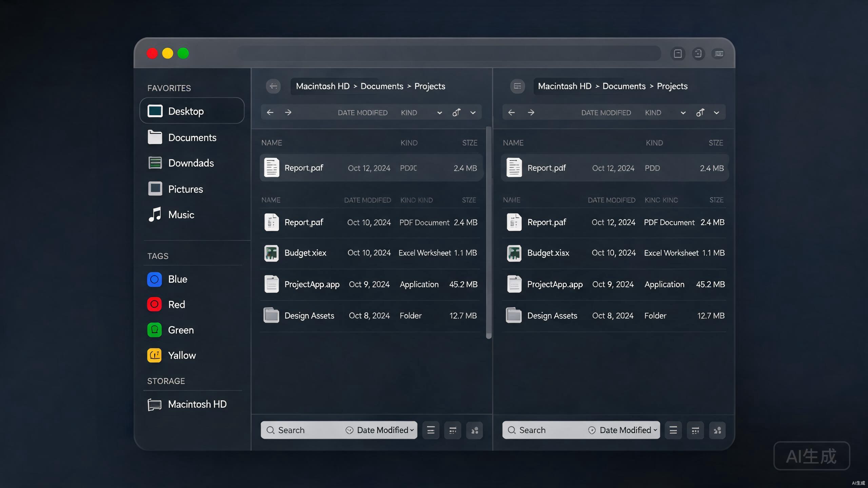Select Macintosh HD under Storage
The width and height of the screenshot is (868, 488).
[192, 404]
